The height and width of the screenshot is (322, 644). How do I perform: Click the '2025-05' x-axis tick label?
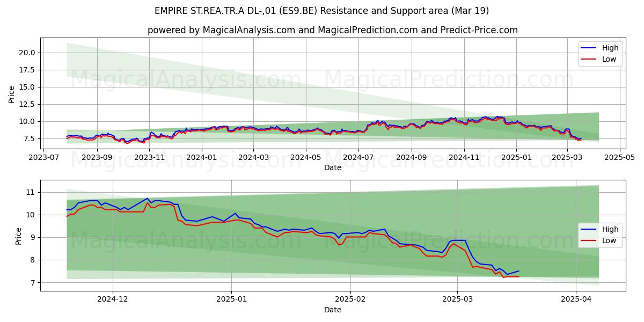tap(620, 158)
